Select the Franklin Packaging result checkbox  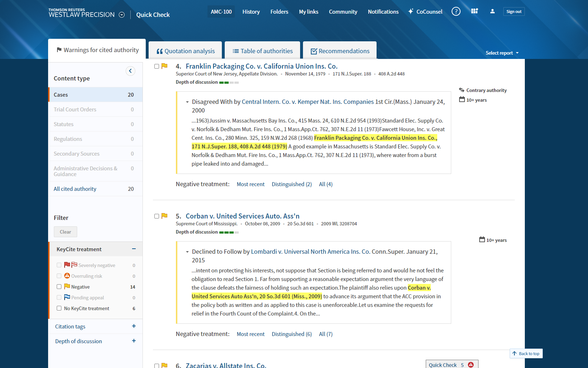click(x=157, y=66)
